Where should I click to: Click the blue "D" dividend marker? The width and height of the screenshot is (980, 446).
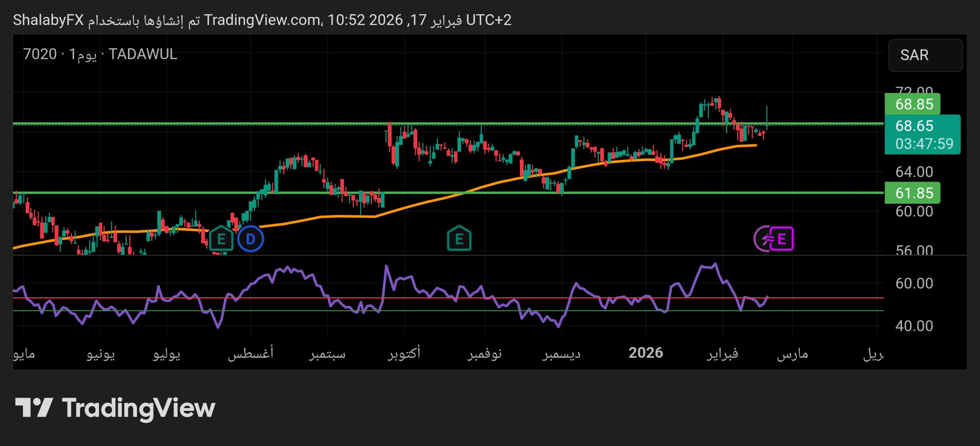click(251, 239)
